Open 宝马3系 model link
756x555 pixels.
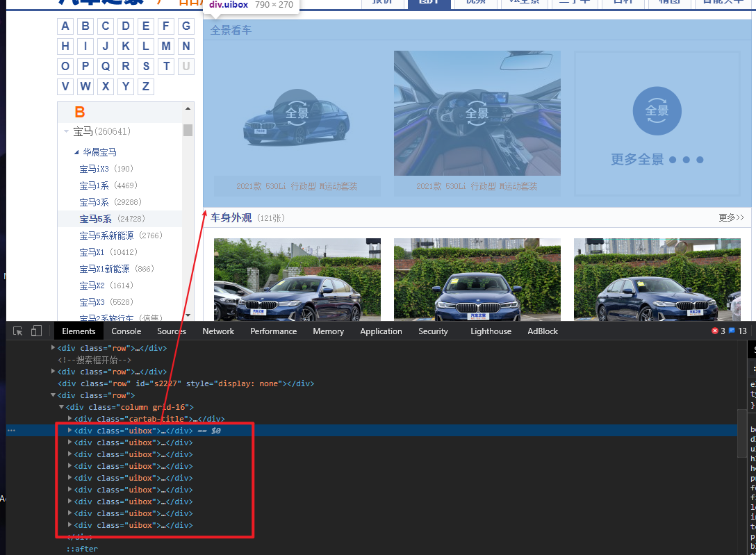94,202
